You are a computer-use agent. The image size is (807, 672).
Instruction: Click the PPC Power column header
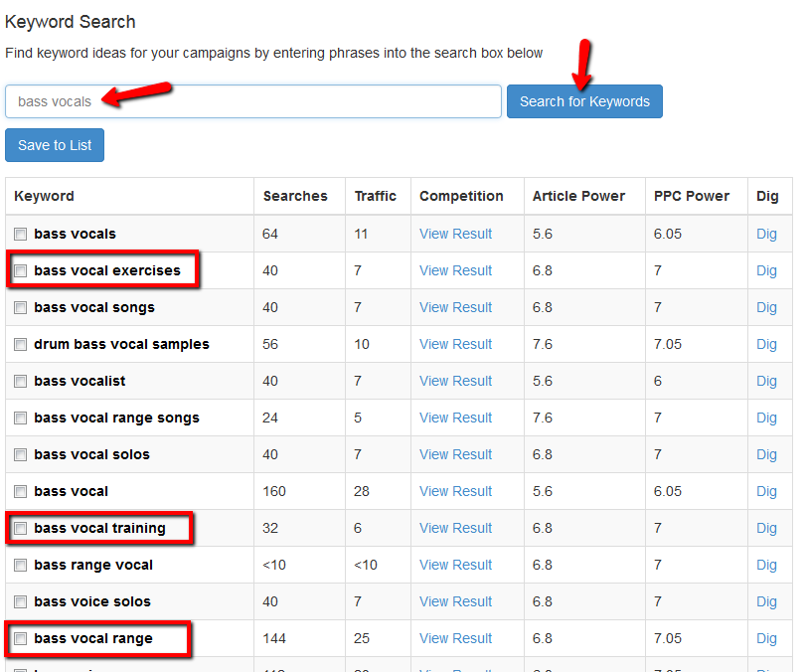coord(692,196)
